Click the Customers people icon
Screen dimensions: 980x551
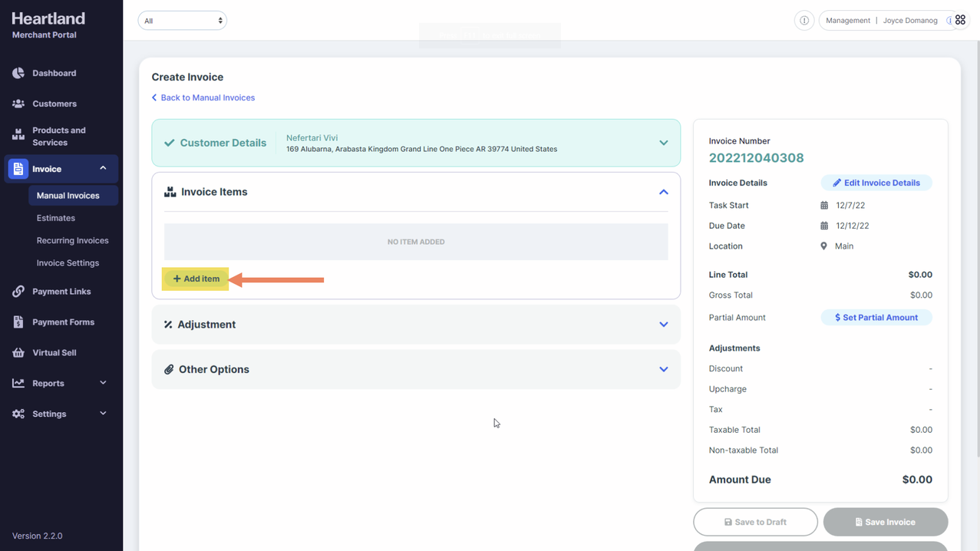18,104
